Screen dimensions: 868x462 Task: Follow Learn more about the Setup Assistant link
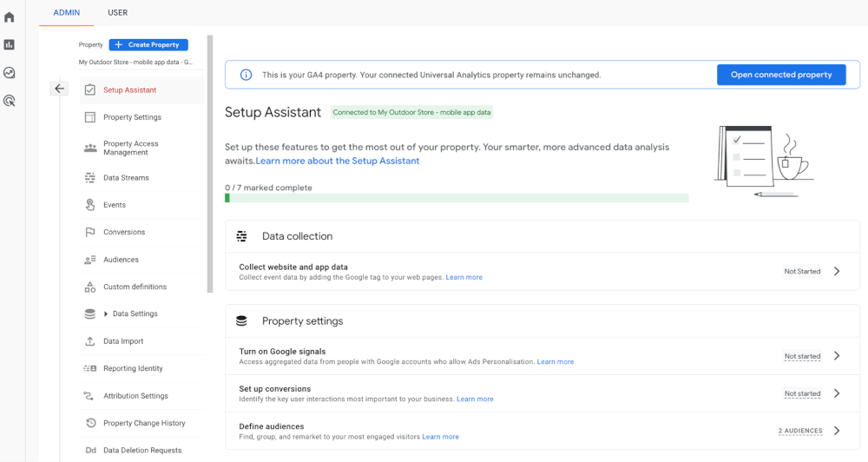click(x=337, y=162)
